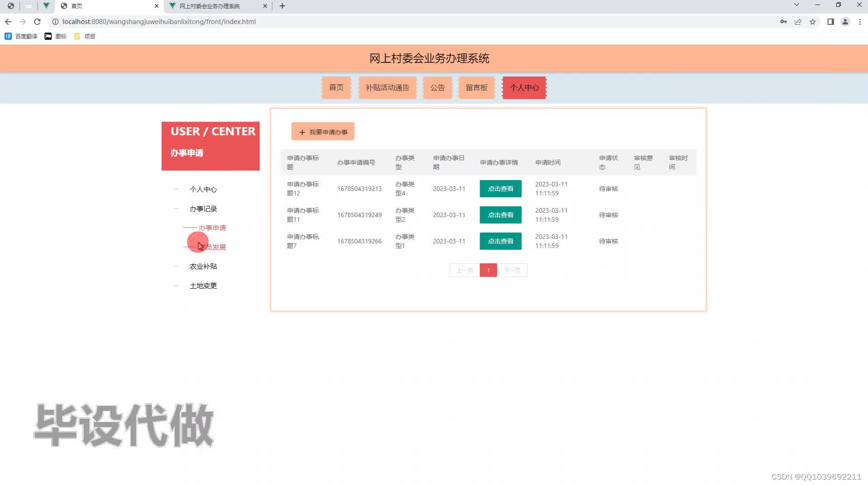Switch to the Vue pinned tab
Viewport: 868px width, 485px height.
pyautogui.click(x=46, y=6)
